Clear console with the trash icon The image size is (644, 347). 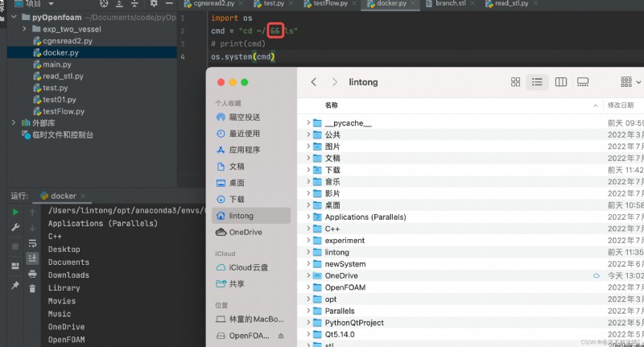point(32,289)
